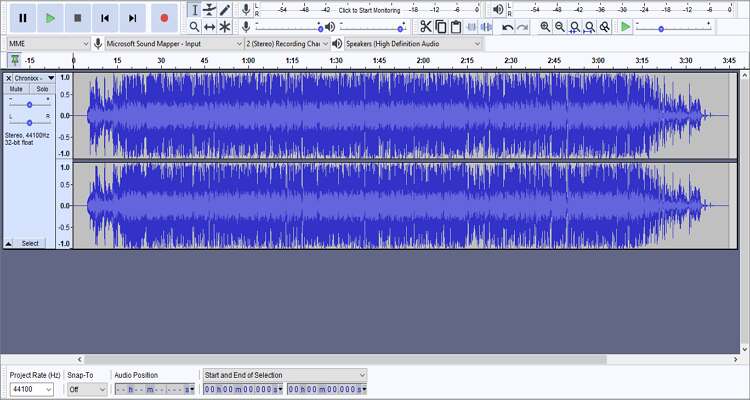The width and height of the screenshot is (750, 400).
Task: Zoom out of the waveform
Action: [560, 27]
